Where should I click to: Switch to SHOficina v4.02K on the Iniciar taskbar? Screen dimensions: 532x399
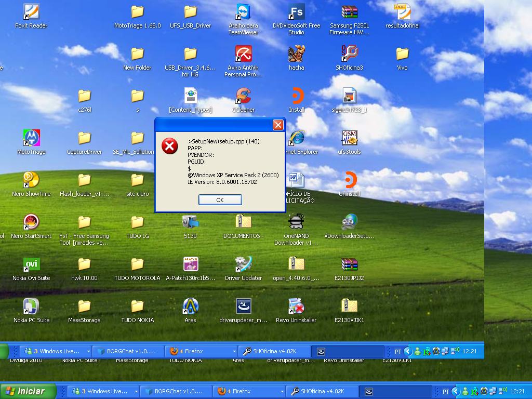pyautogui.click(x=322, y=391)
